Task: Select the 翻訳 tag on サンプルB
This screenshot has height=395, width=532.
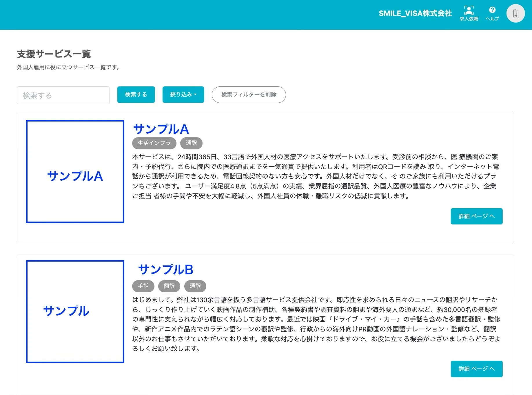Action: [x=169, y=286]
